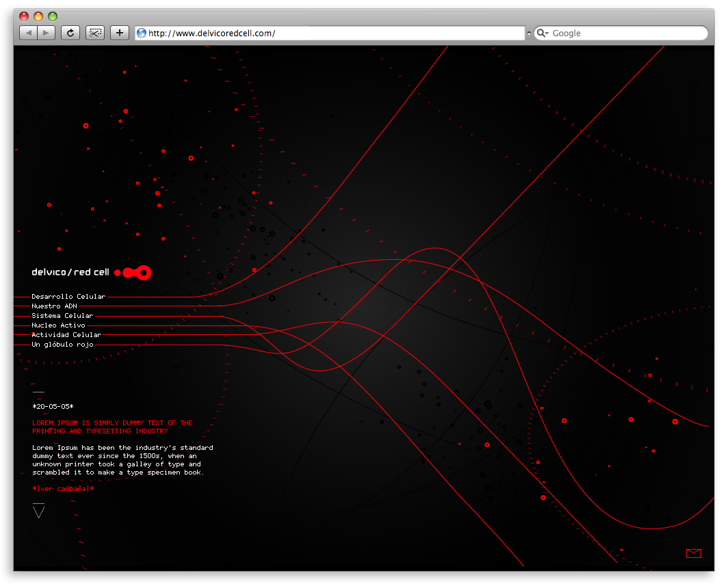Select the Un glóbulo rojo menu item
This screenshot has height=588, width=723.
[x=62, y=345]
